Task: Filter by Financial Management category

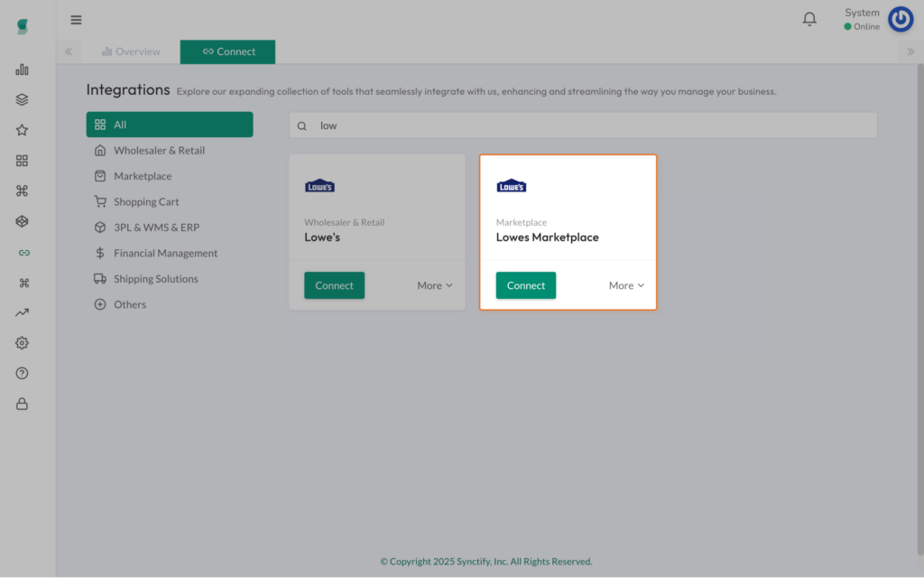Action: pos(170,253)
